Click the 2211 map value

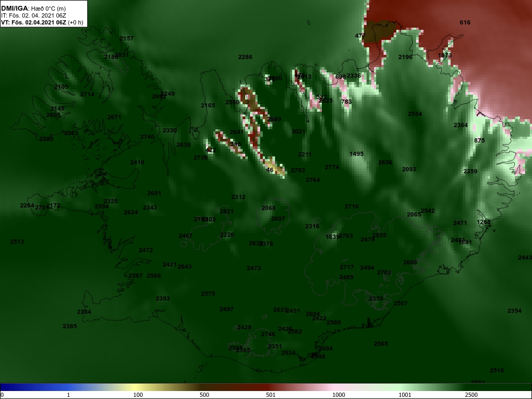coord(305,154)
